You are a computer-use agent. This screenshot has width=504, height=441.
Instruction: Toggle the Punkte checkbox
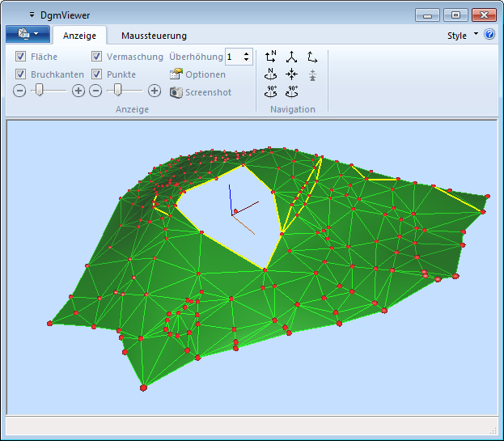point(97,74)
